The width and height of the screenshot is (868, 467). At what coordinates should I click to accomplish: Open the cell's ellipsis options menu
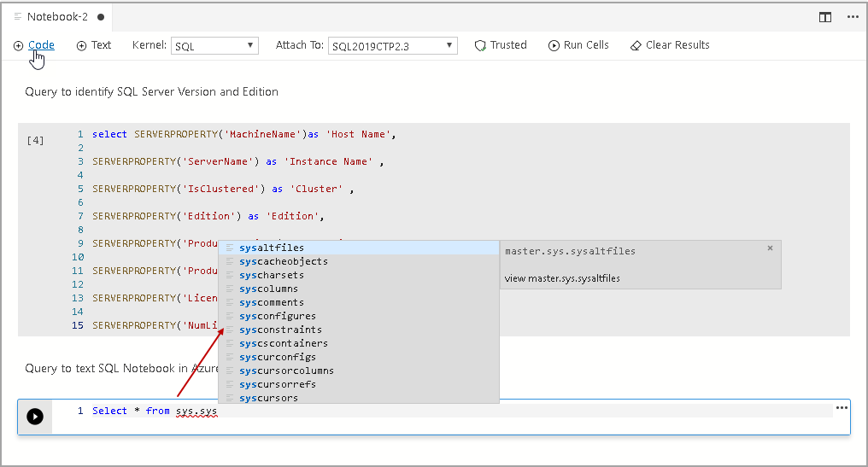pyautogui.click(x=842, y=408)
